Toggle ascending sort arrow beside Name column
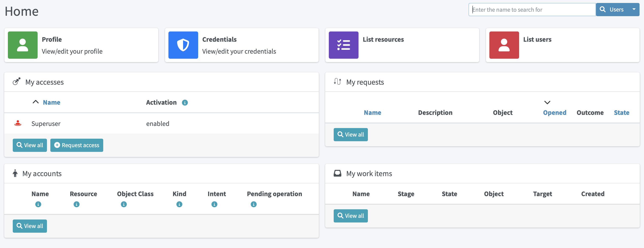This screenshot has height=248, width=644. [x=35, y=102]
